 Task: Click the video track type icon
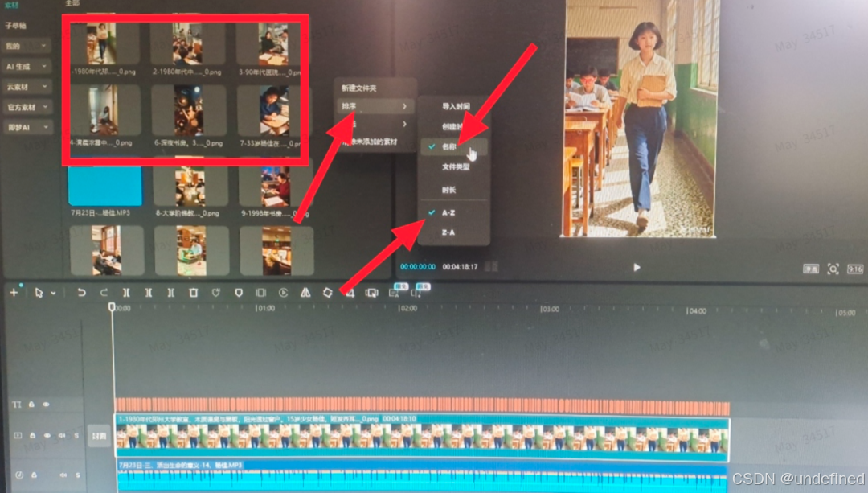(18, 436)
